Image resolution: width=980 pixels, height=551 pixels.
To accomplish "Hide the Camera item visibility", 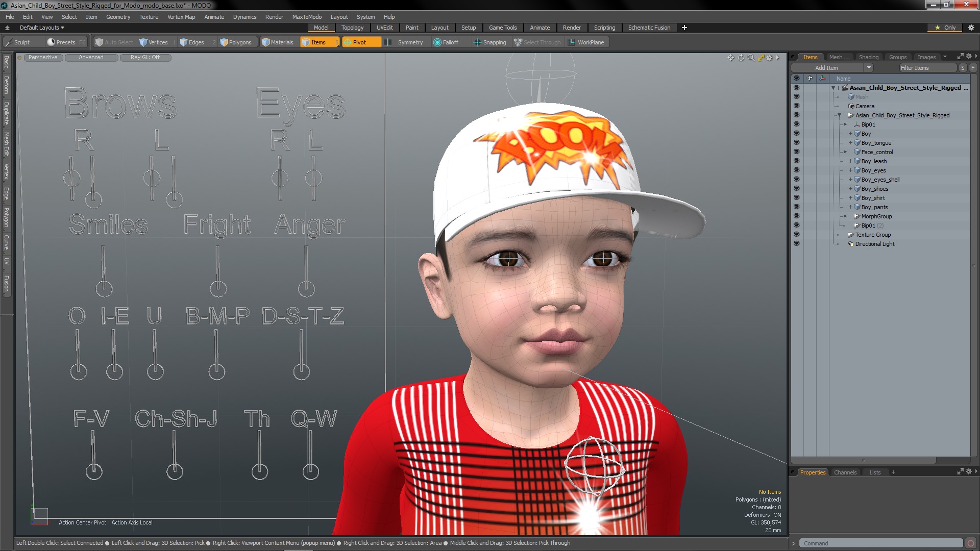I will (796, 106).
